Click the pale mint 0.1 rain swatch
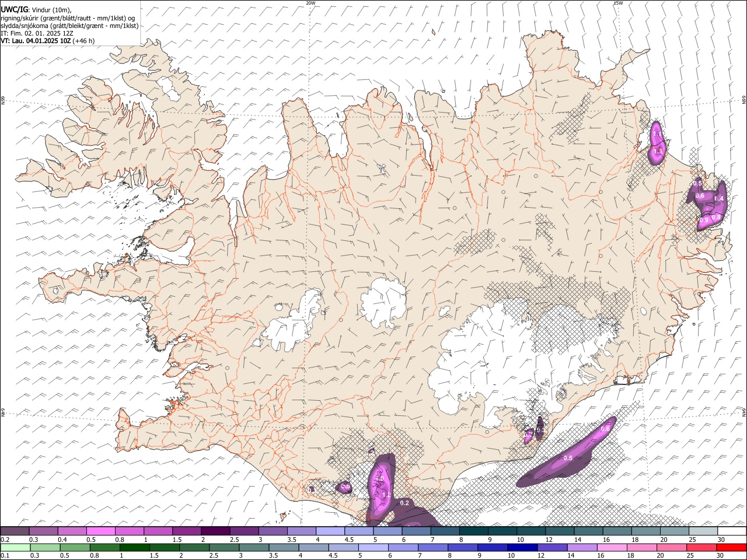This screenshot has width=747, height=560. [15, 548]
